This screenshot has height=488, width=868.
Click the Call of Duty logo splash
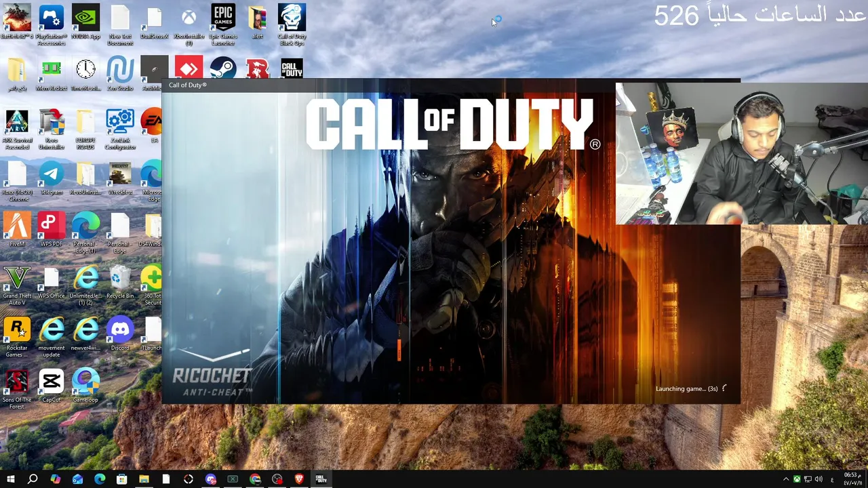pyautogui.click(x=452, y=124)
